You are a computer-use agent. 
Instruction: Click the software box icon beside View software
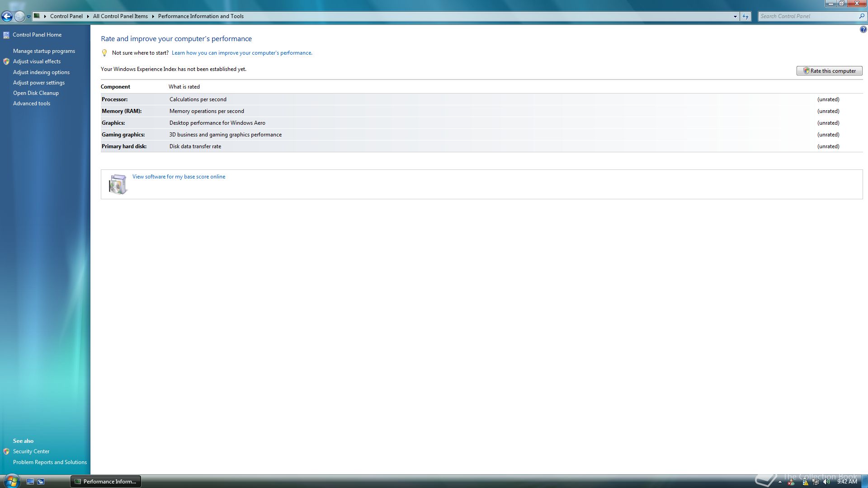point(118,184)
